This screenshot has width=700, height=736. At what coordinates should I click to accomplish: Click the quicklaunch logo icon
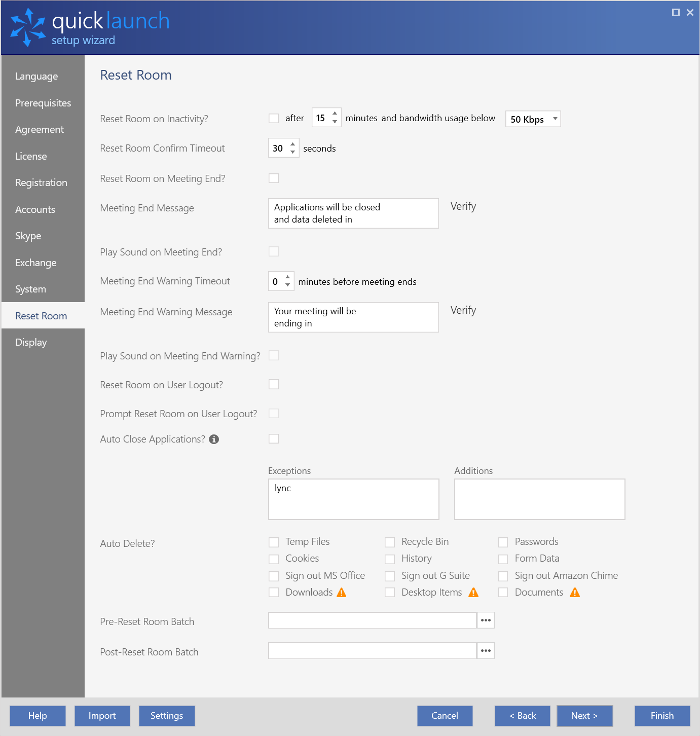coord(28,27)
